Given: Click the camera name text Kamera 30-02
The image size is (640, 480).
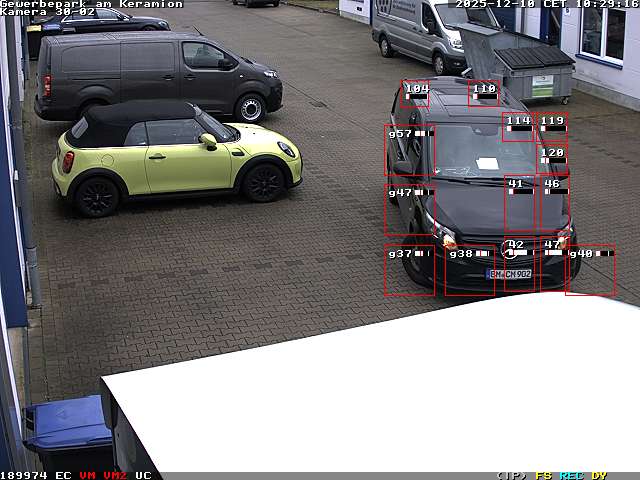Looking at the screenshot, I should coord(48,12).
